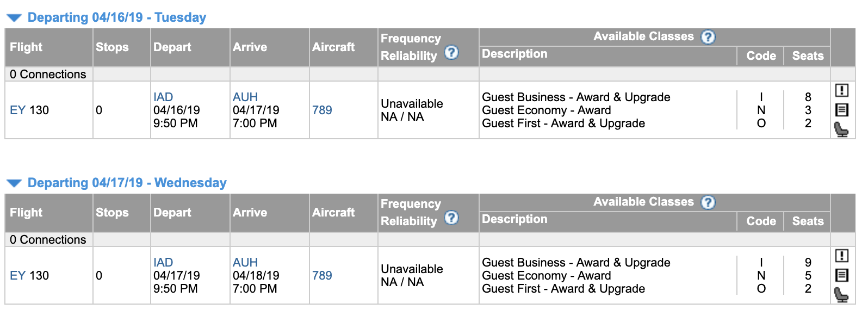The image size is (868, 334).
Task: Collapse the Departing 04/16/19 Tuesday section
Action: click(x=14, y=18)
